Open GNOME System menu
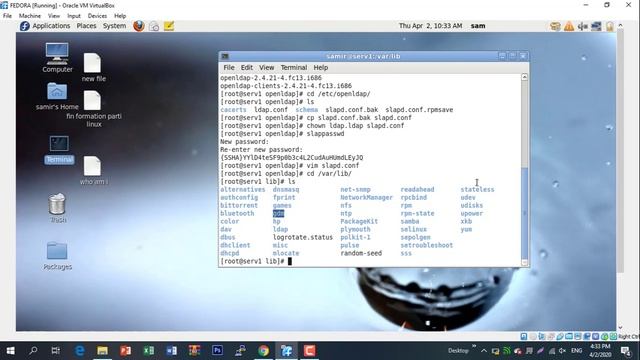 click(114, 26)
